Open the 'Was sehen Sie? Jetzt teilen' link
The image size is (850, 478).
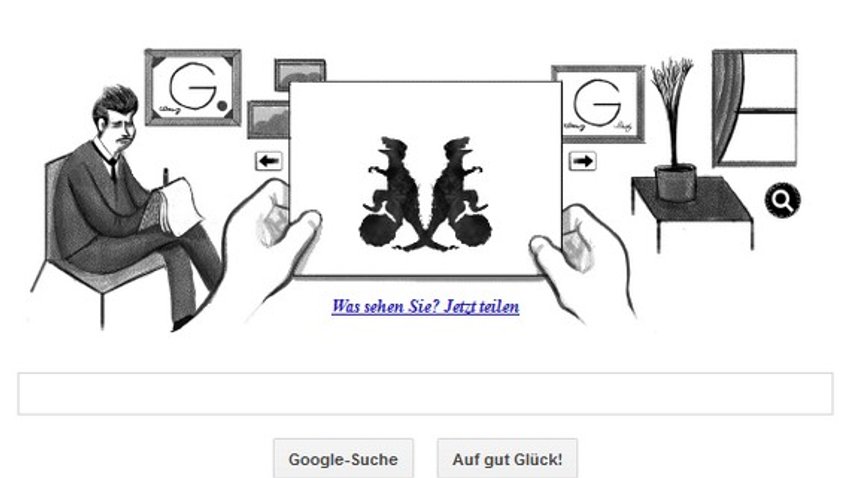(426, 307)
